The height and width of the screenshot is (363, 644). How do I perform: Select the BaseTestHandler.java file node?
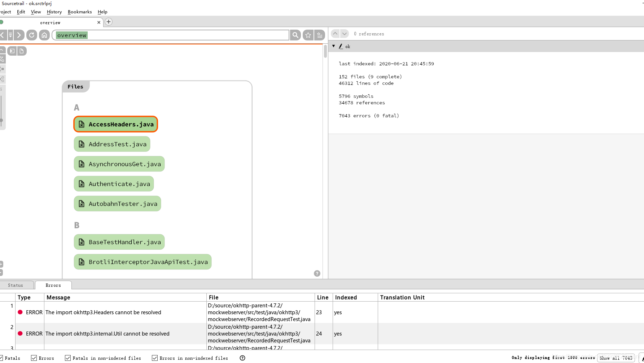(x=119, y=242)
